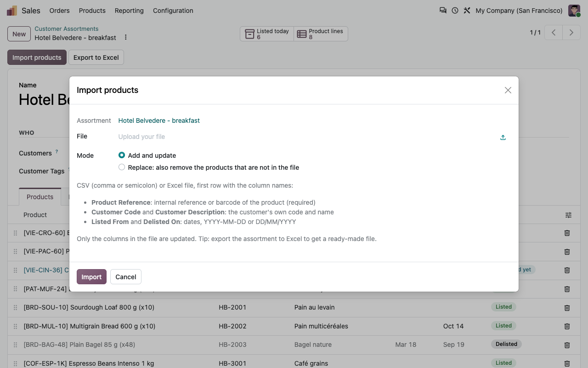Screen dimensions: 588x368
Task: Remove the VIE-CIN-36 row with trash icon
Action: pos(567,270)
